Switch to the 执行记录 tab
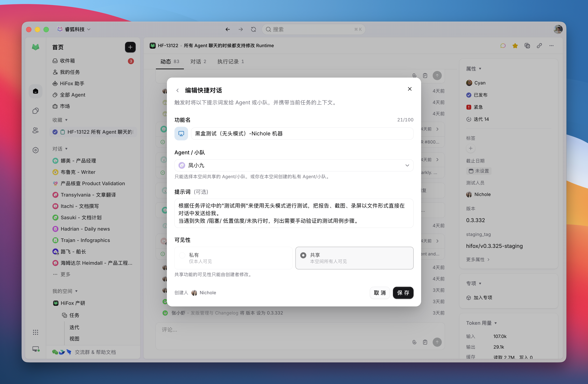Screen dimensions: 588x384 (x=230, y=62)
